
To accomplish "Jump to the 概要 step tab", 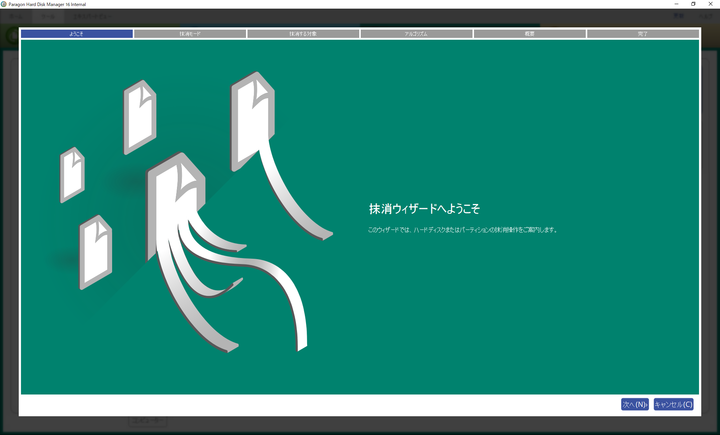I will (x=529, y=33).
